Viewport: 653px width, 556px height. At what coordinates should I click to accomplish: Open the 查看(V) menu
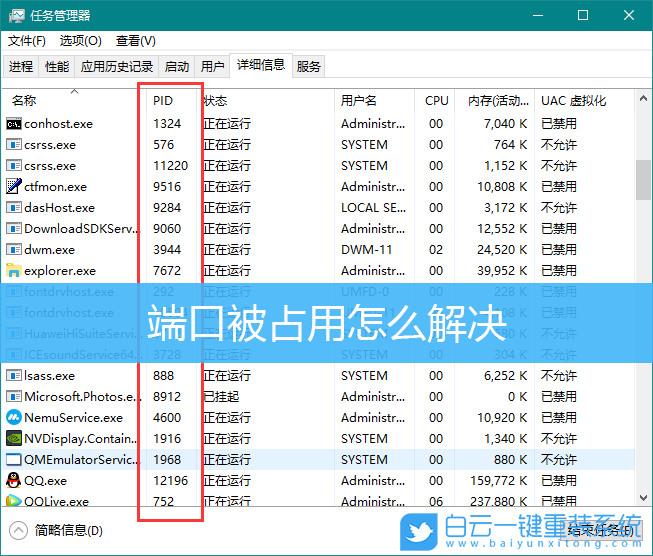[x=135, y=41]
